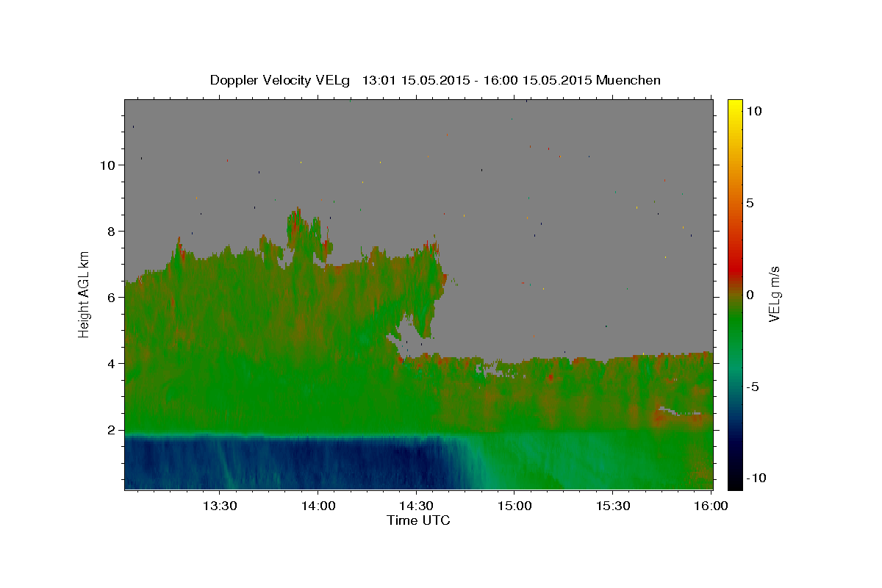The height and width of the screenshot is (588, 882).
Task: Click the 15:00 time tick label
Action: pos(514,506)
